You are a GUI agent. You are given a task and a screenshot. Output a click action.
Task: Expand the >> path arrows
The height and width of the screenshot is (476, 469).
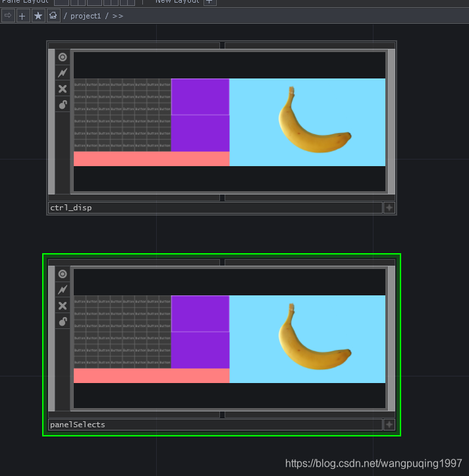pos(118,16)
